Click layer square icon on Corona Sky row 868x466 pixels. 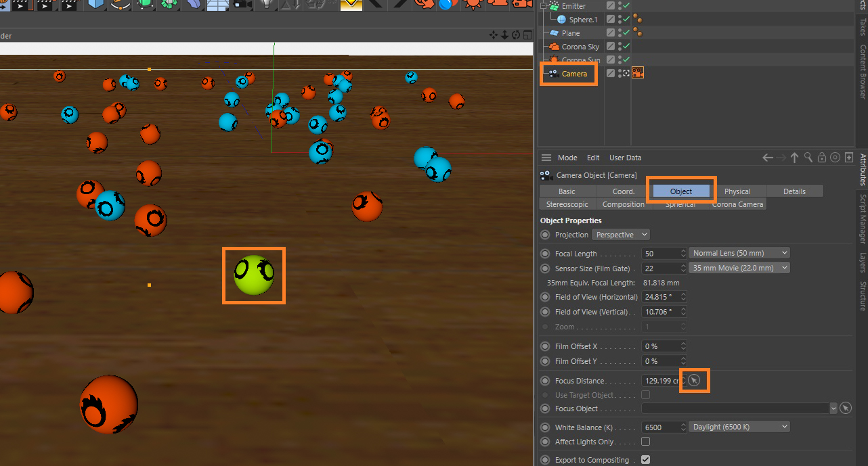(x=611, y=46)
